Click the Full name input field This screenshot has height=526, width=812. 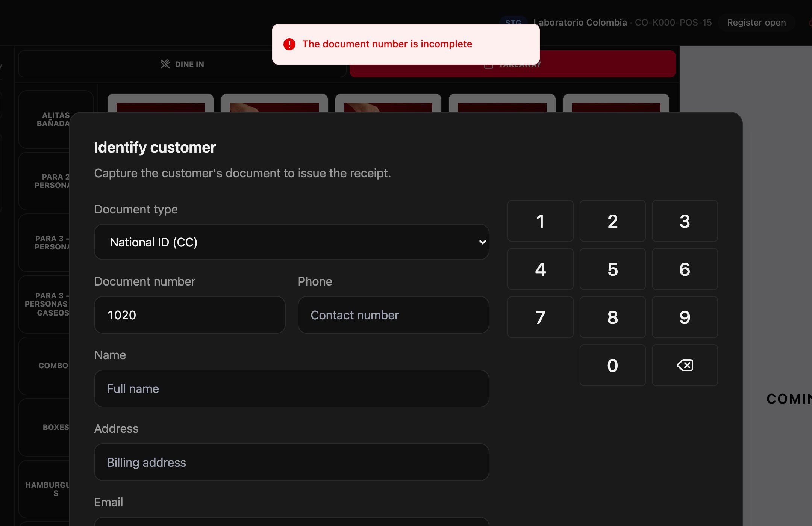(291, 388)
